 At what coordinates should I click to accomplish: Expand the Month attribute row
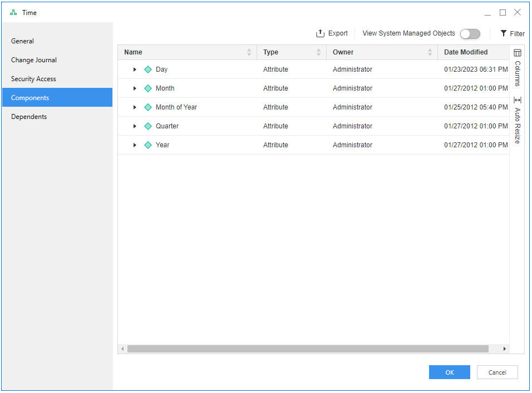click(135, 88)
